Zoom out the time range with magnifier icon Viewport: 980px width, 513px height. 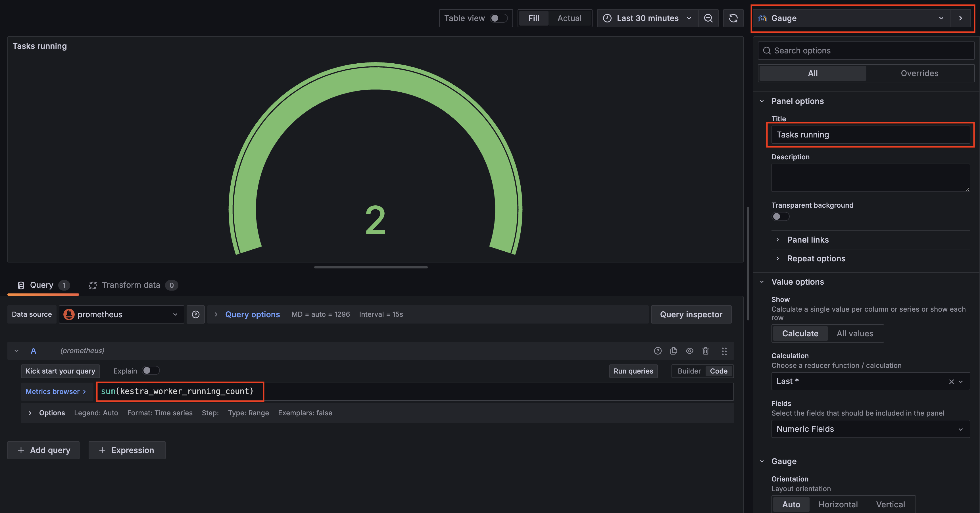[708, 18]
